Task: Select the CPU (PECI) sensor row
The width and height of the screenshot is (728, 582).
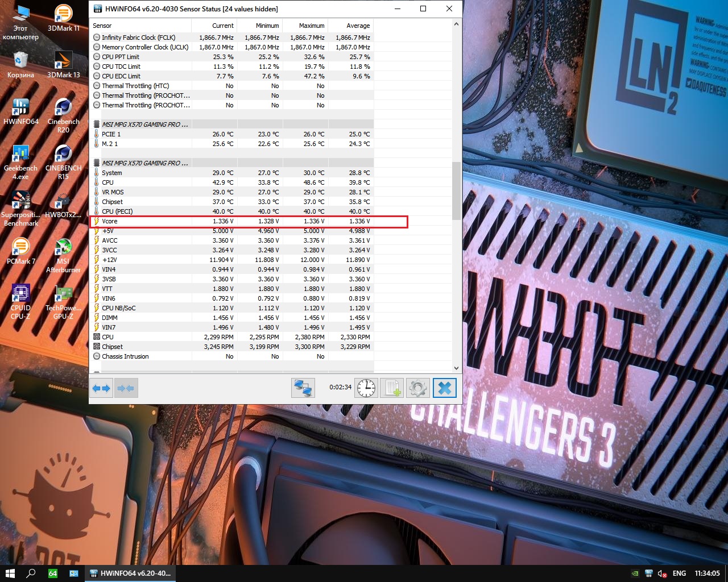Action: (231, 211)
